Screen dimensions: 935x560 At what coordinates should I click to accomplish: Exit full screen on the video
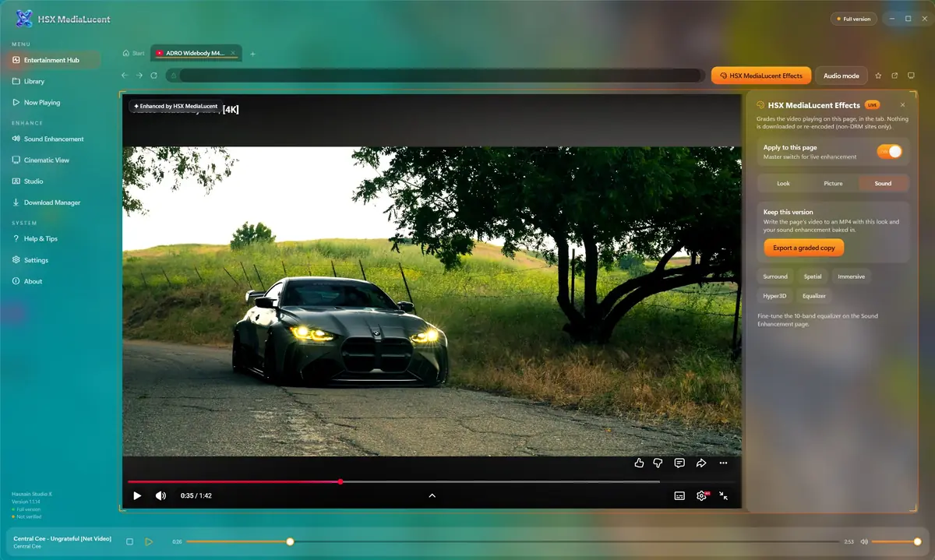click(x=724, y=495)
